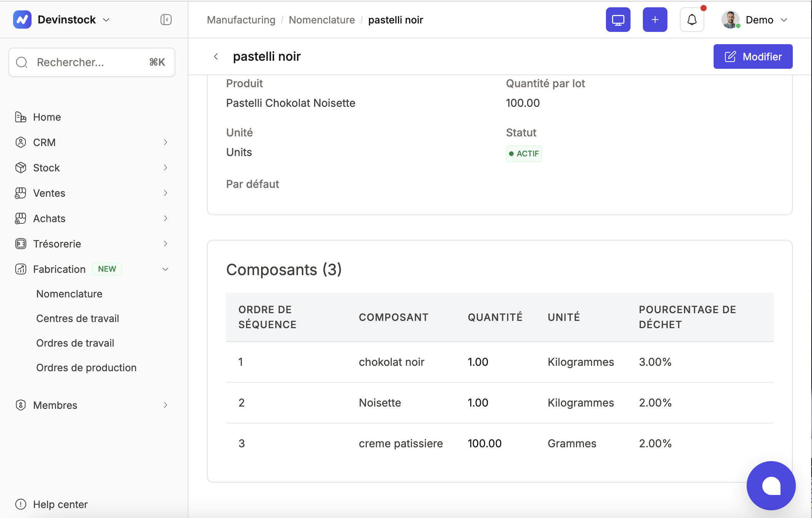Click the Modifier button
The image size is (812, 518).
pyautogui.click(x=752, y=56)
